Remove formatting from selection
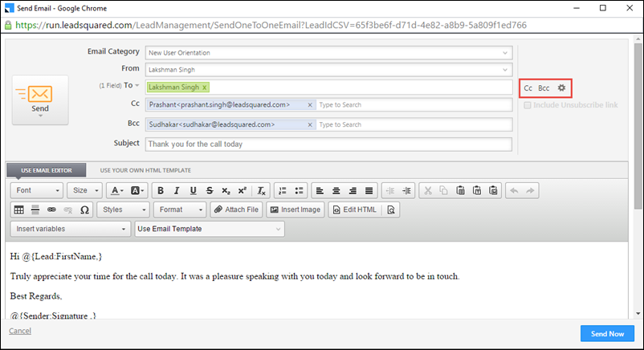The image size is (644, 350). [x=261, y=190]
